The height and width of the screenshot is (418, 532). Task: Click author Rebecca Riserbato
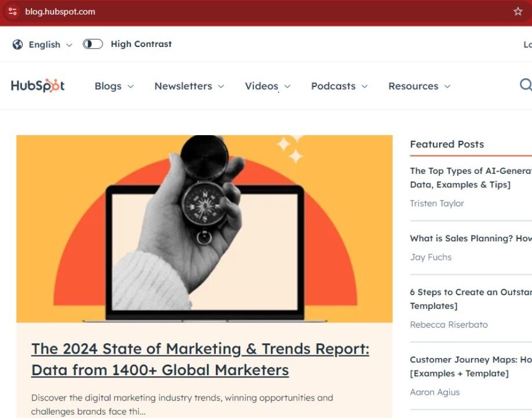pos(448,325)
